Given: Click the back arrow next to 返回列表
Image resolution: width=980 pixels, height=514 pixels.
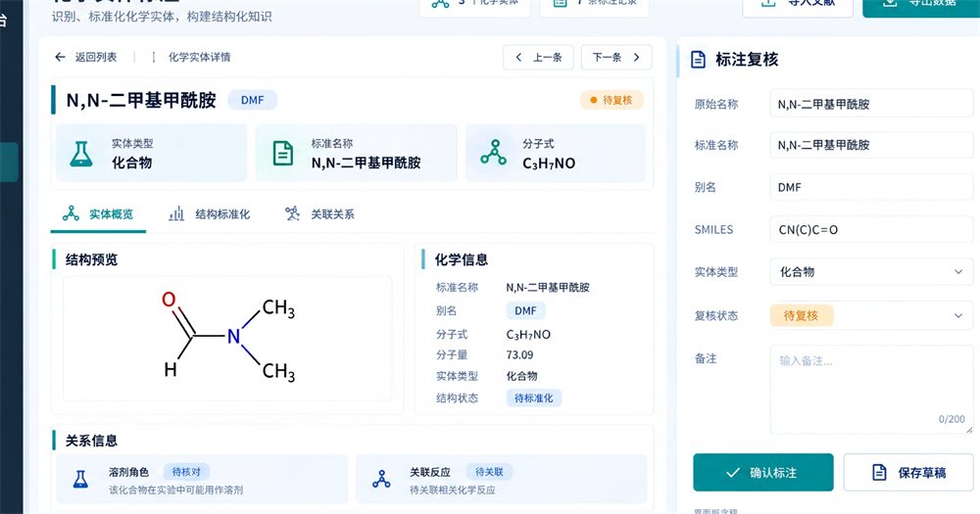Looking at the screenshot, I should tap(60, 57).
